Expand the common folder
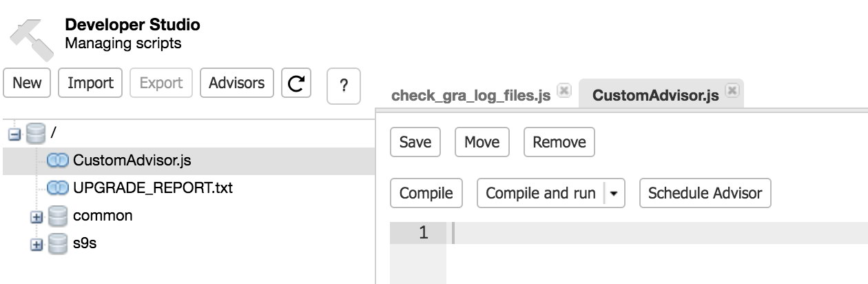Image resolution: width=868 pixels, height=284 pixels. [37, 217]
